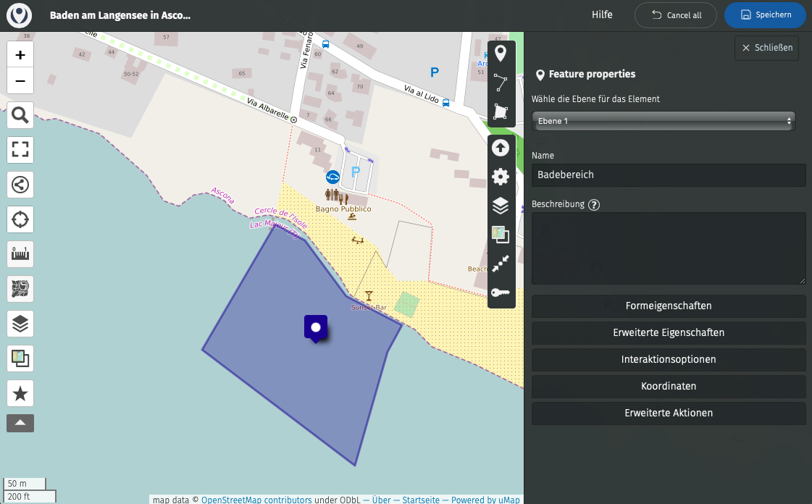Select the draw marker tool
Viewport: 812px width, 504px height.
click(x=501, y=54)
